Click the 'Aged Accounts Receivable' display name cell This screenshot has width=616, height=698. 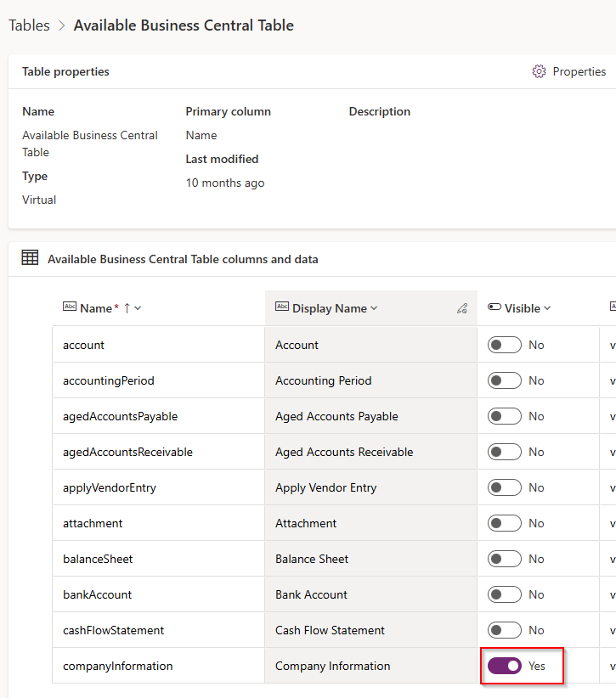click(x=371, y=452)
